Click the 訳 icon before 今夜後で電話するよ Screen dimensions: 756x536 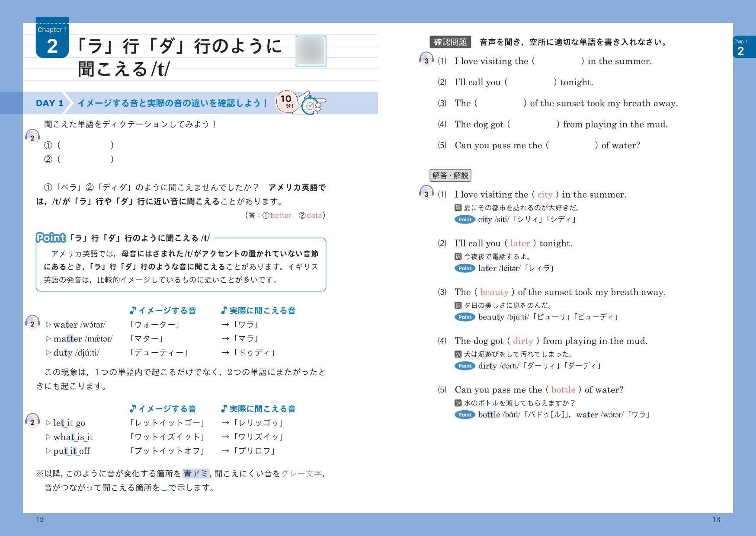pyautogui.click(x=458, y=257)
